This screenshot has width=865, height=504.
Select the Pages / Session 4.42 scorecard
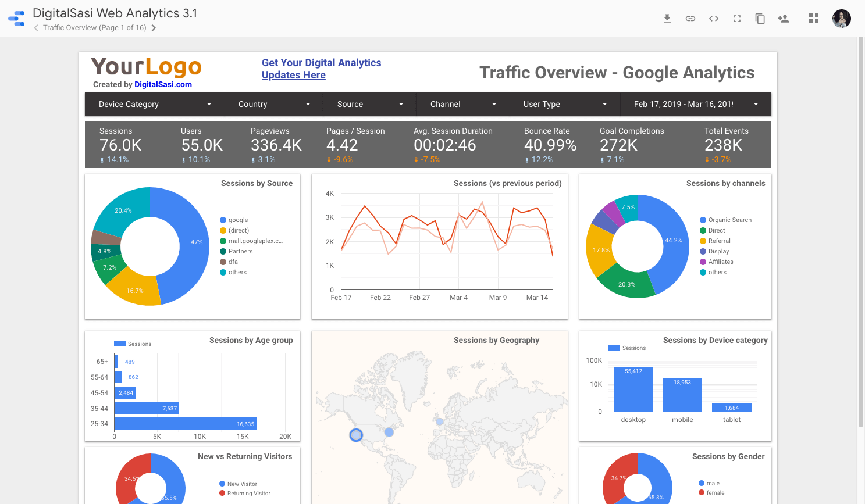[x=355, y=145]
